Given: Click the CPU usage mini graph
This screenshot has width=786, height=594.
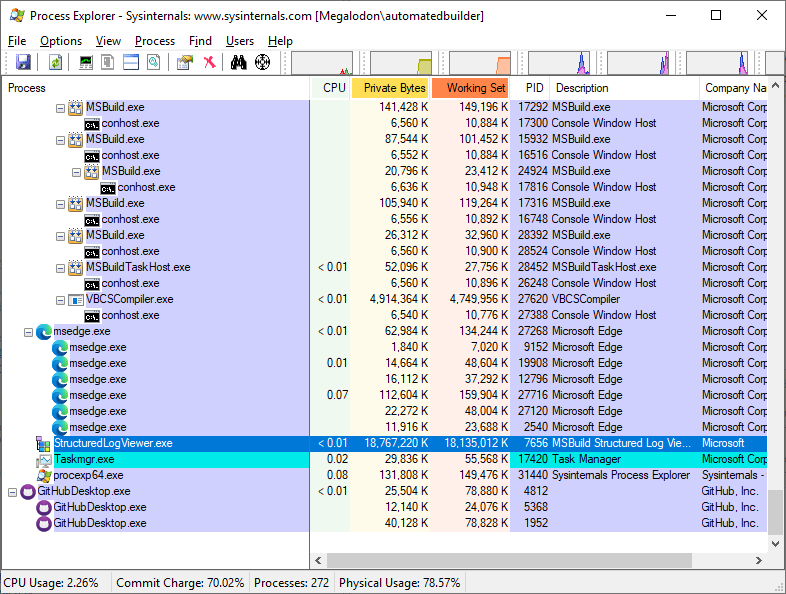Looking at the screenshot, I should pyautogui.click(x=322, y=63).
